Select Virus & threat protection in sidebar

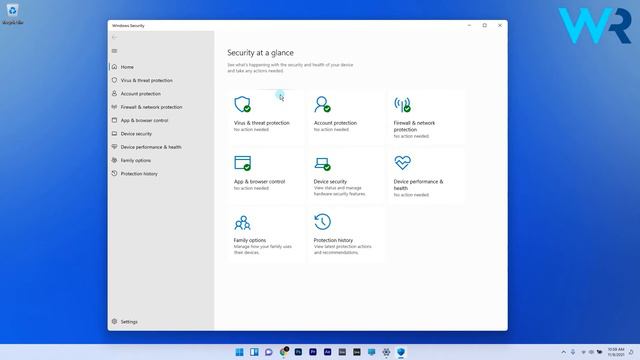(146, 80)
